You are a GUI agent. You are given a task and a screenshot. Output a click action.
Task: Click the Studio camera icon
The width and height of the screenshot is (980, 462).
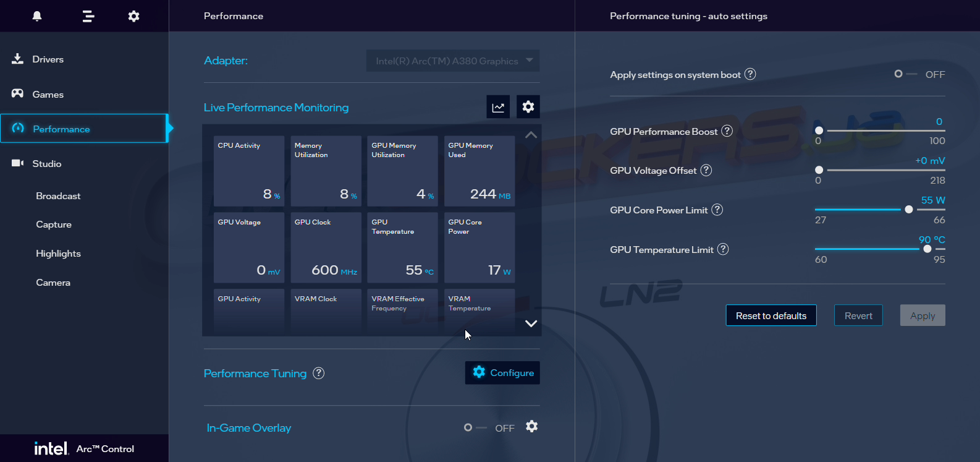pyautogui.click(x=17, y=163)
